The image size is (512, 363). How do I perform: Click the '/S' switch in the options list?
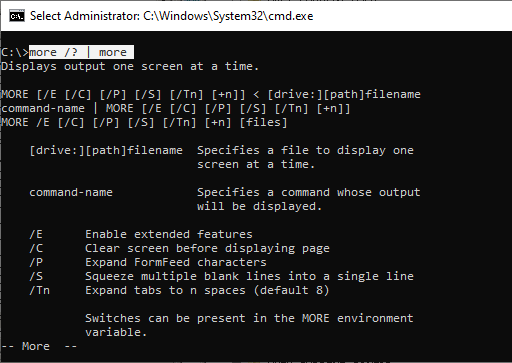pyautogui.click(x=36, y=276)
